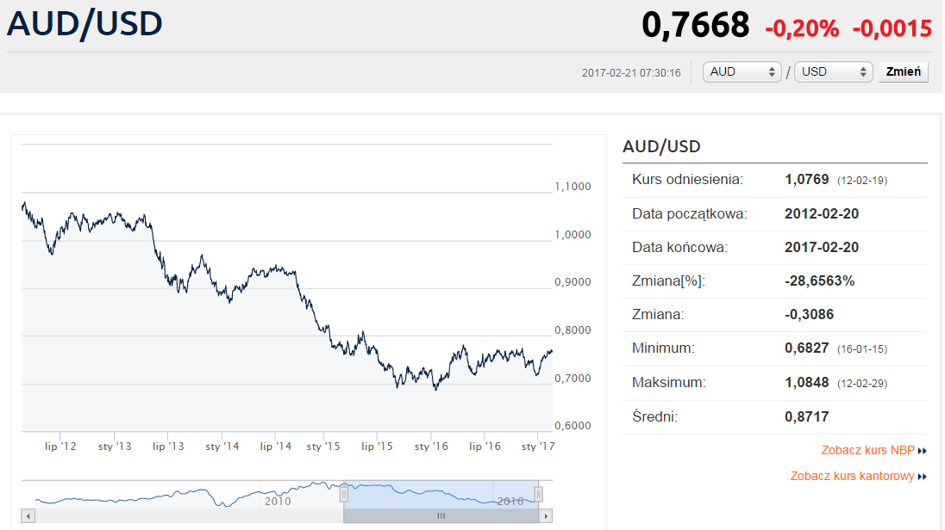Click the double-arrow icon beside Zobacz kurs kantorowy

point(922,477)
